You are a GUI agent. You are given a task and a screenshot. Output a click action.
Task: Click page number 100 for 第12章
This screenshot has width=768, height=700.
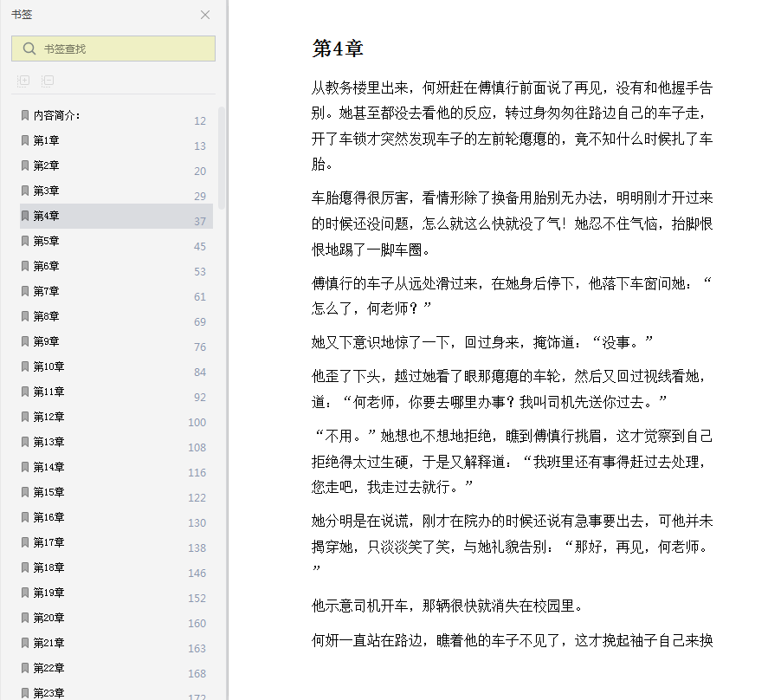click(x=197, y=423)
